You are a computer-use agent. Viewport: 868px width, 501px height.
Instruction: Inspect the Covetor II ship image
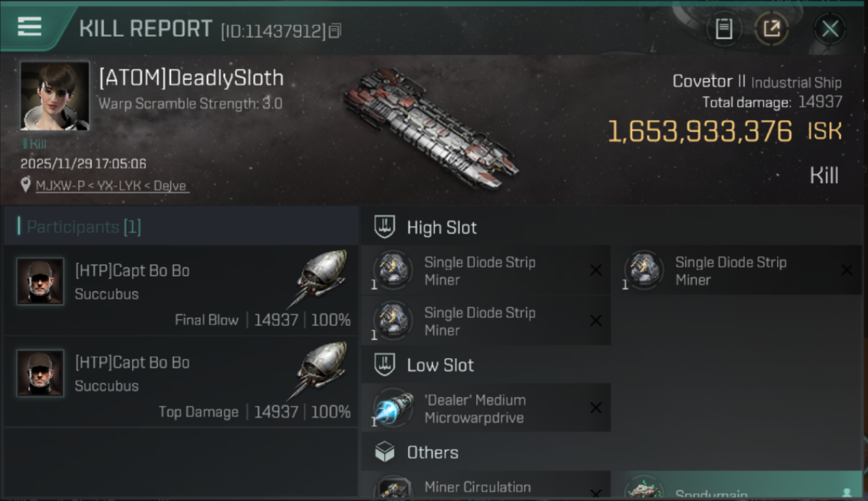431,127
